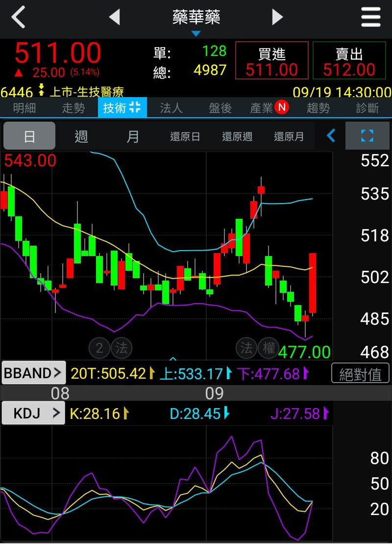Tap the 543.00 high price label
Viewport: 392px width, 544px height.
pyautogui.click(x=30, y=160)
